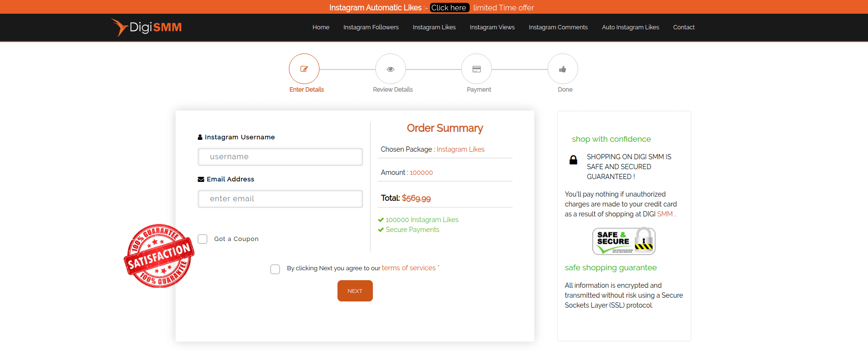Click the Amount 100000 value
Image resolution: width=868 pixels, height=352 pixels.
(x=421, y=173)
